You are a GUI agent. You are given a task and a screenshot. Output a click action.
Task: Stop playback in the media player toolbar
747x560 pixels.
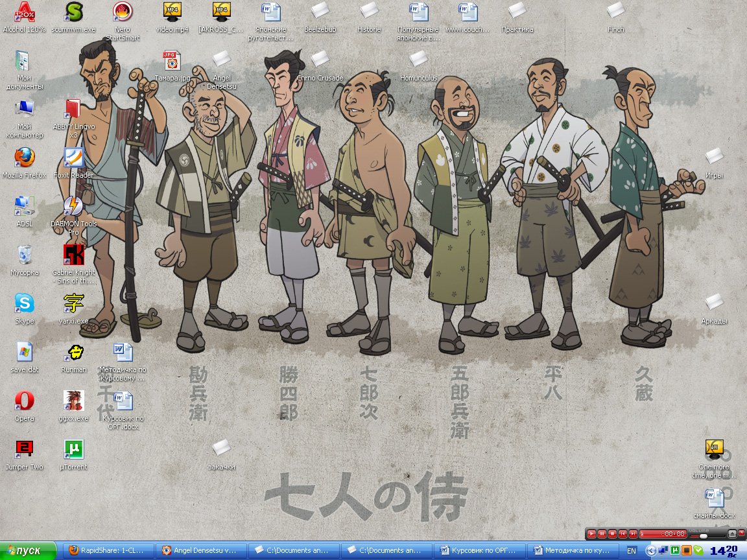(x=612, y=534)
